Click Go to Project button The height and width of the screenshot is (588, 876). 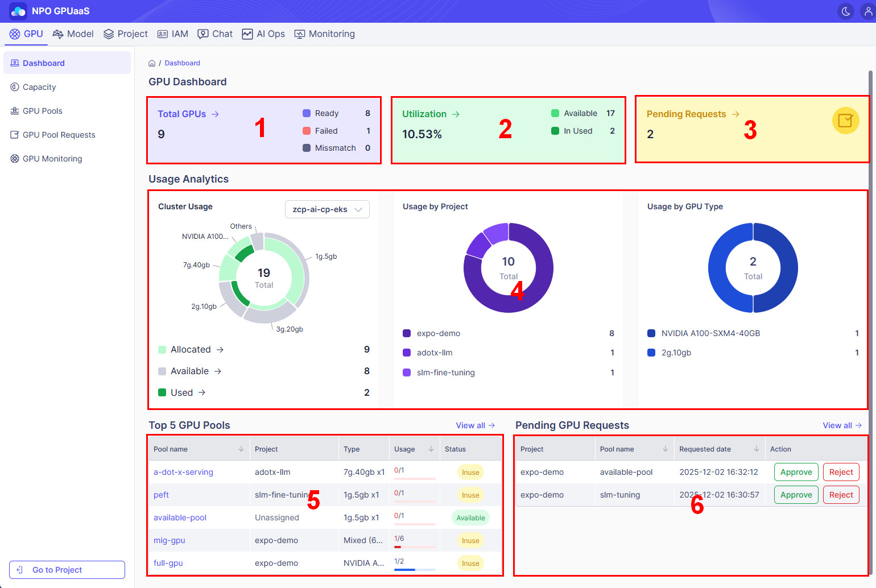(67, 570)
